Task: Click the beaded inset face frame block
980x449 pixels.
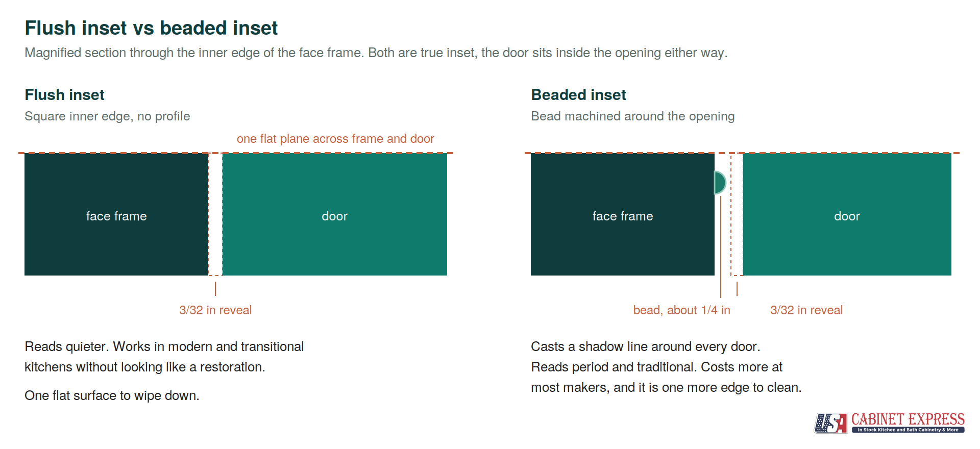Action: pyautogui.click(x=623, y=214)
